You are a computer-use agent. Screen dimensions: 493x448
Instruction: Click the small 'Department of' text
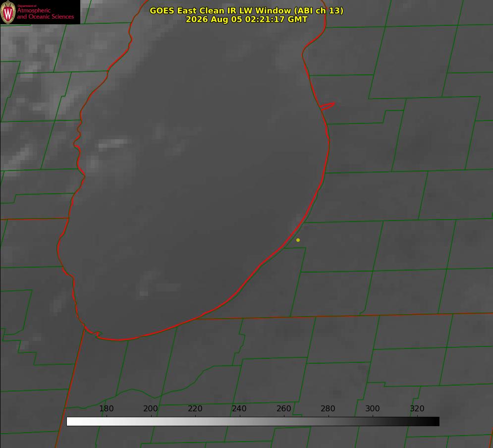point(27,6)
